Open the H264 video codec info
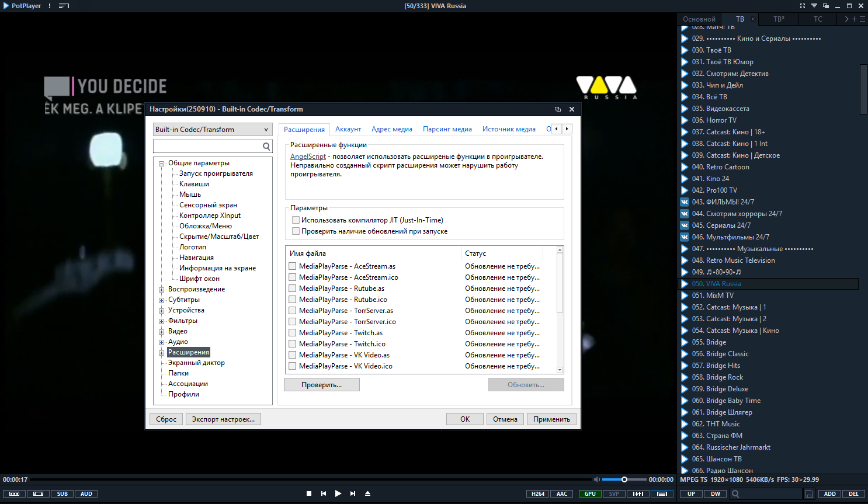Image resolution: width=868 pixels, height=504 pixels. tap(538, 494)
